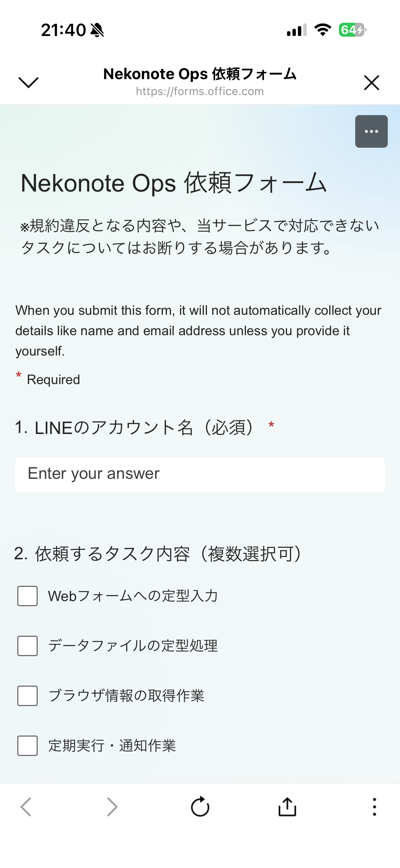Tap the clock "21:40" in the status bar
The width and height of the screenshot is (400, 868).
63,30
